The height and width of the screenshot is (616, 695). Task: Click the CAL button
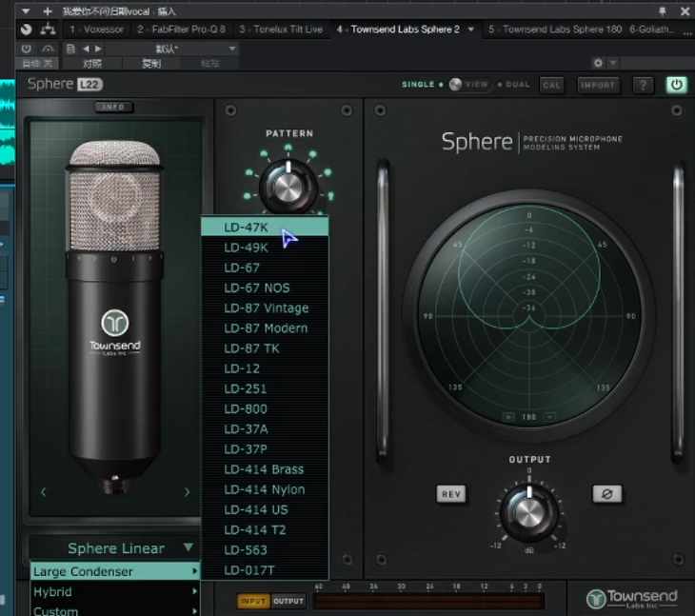(x=552, y=85)
